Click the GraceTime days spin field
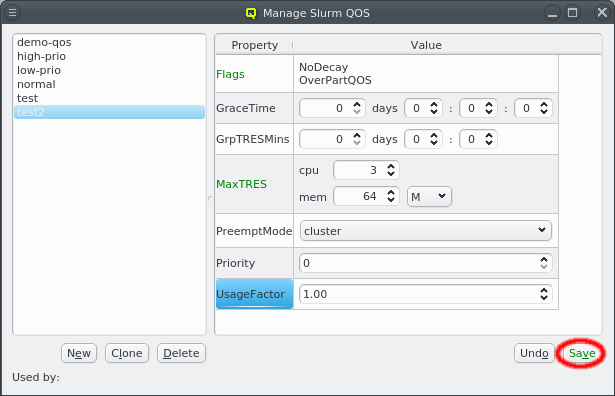This screenshot has width=615, height=396. (332, 108)
